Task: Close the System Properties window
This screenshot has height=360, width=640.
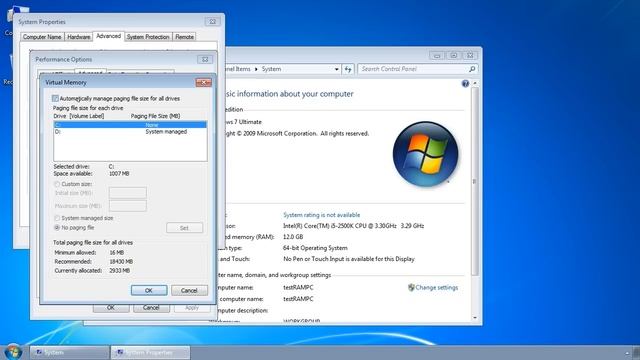Action: point(212,22)
